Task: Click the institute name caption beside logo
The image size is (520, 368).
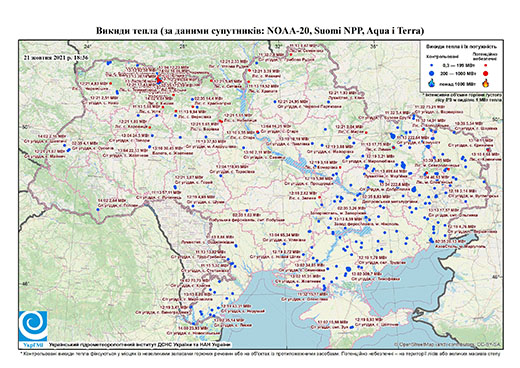Action: tap(140, 344)
